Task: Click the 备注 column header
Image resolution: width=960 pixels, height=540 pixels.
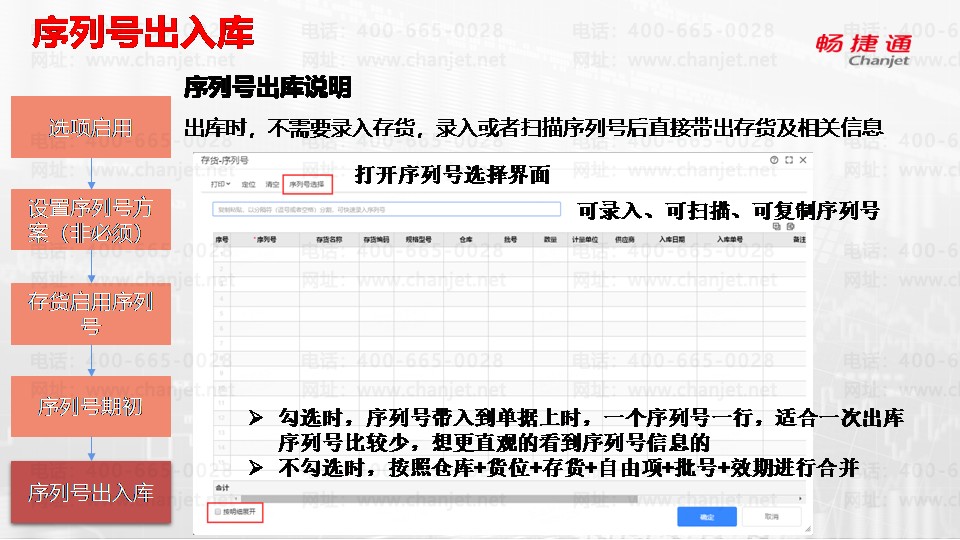Action: (799, 239)
